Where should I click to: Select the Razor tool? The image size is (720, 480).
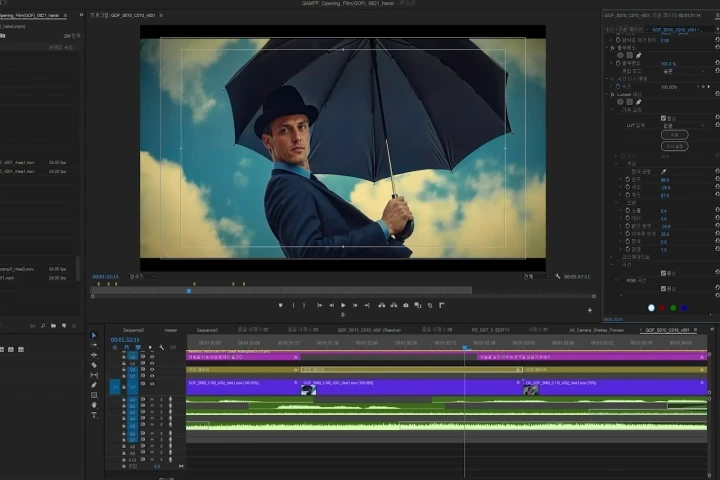(94, 365)
